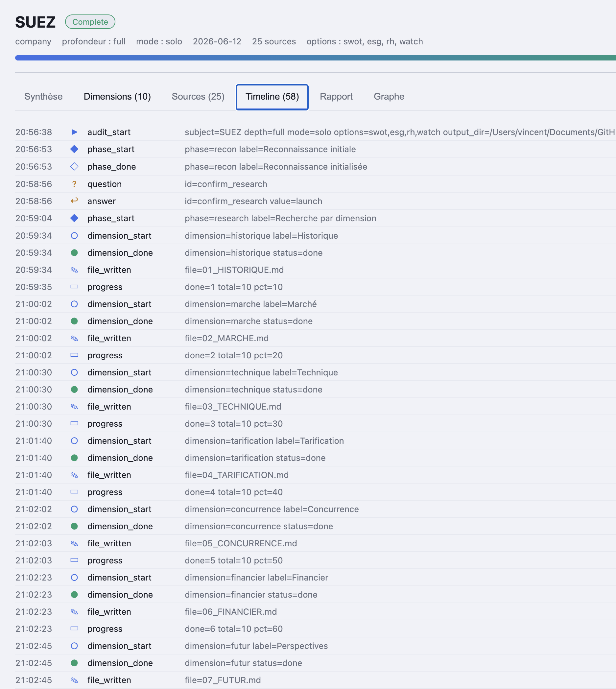Viewport: 616px width, 689px height.
Task: Click 'options : swot, esg, rh, watch' text
Action: pyautogui.click(x=365, y=42)
